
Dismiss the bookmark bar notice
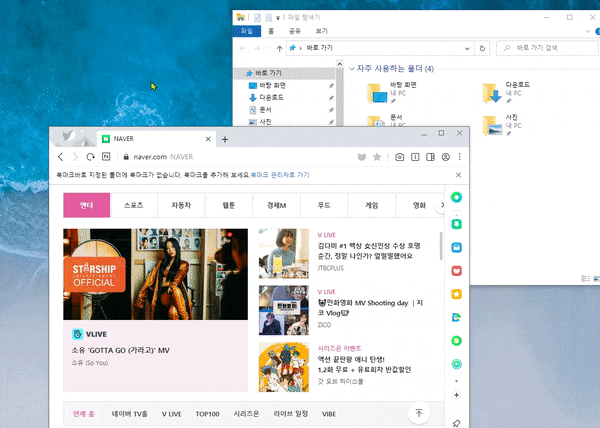tap(458, 175)
